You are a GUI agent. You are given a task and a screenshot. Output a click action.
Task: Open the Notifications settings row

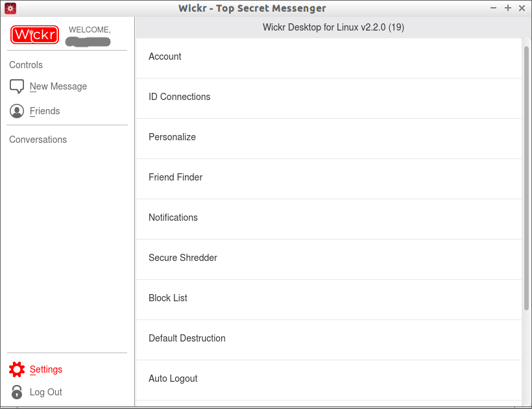point(328,219)
